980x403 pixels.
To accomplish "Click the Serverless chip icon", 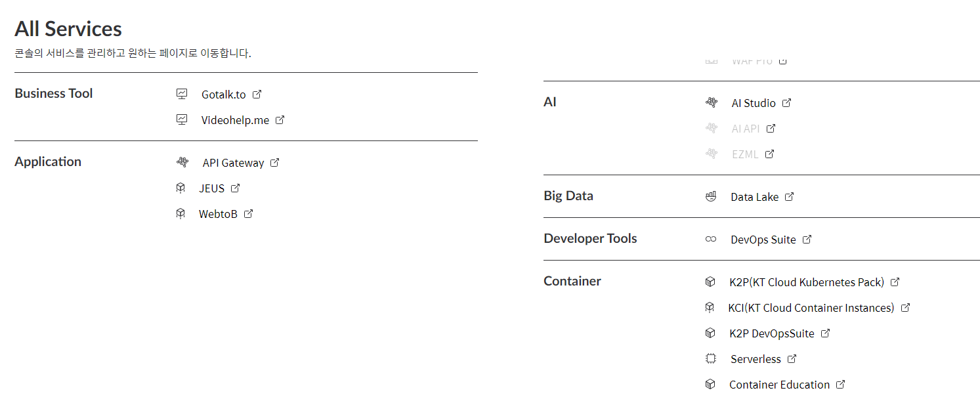I will click(x=710, y=359).
